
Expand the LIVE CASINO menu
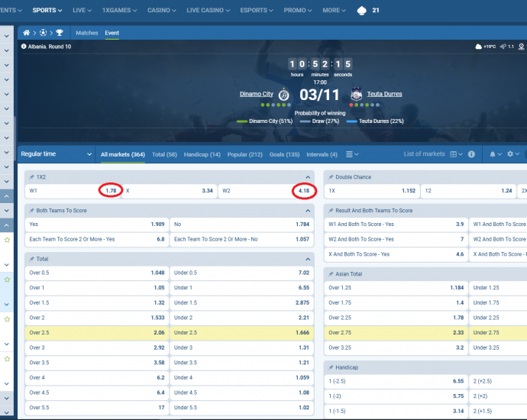click(x=208, y=11)
